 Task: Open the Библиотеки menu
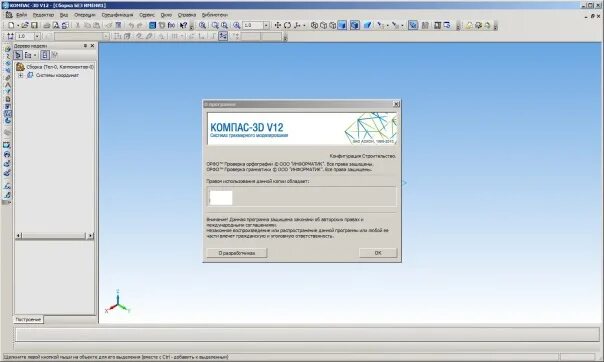(215, 15)
